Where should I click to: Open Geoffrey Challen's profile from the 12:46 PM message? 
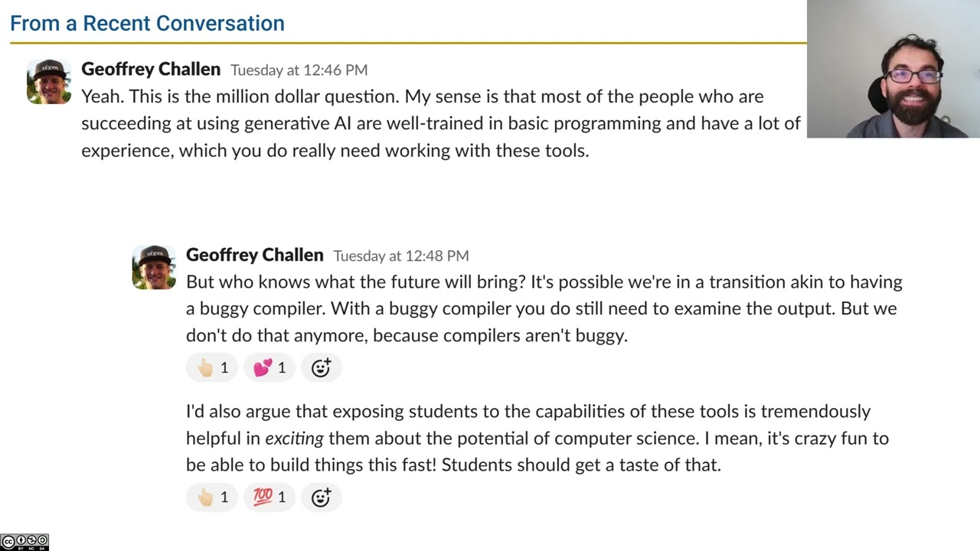[x=151, y=70]
